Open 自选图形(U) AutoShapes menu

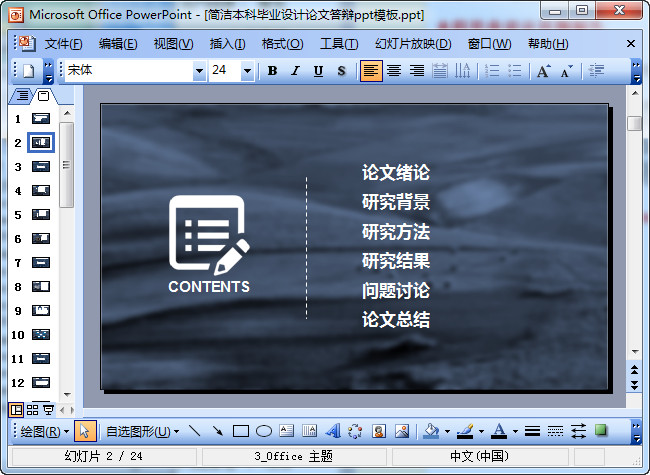[143, 431]
